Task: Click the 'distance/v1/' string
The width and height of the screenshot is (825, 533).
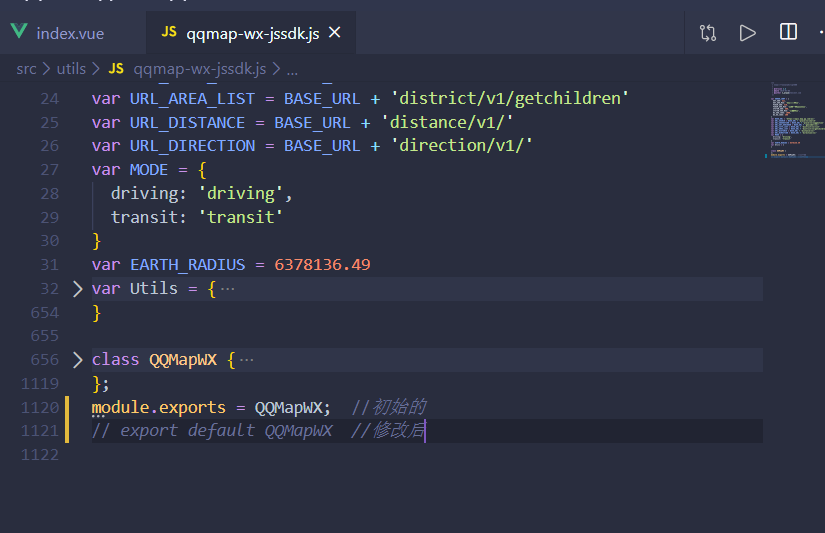Action: pyautogui.click(x=447, y=122)
